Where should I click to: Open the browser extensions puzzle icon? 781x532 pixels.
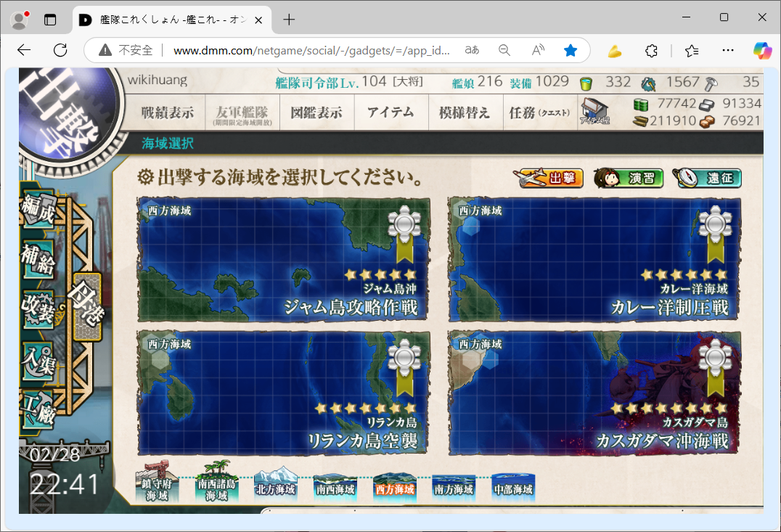(651, 50)
